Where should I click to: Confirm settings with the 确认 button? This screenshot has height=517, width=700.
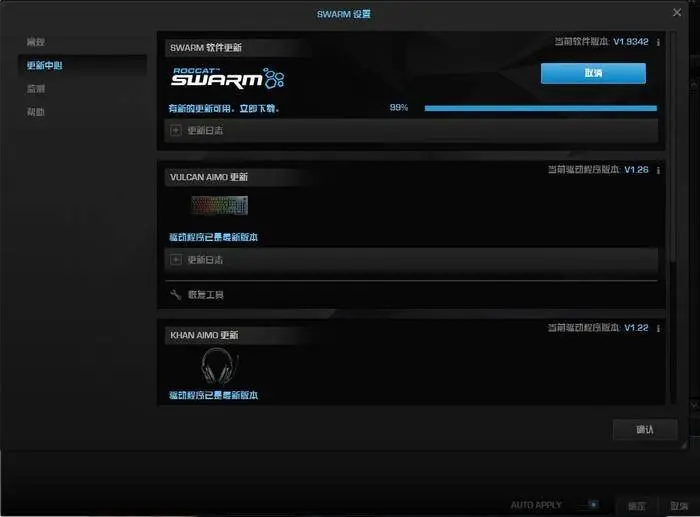tap(645, 429)
